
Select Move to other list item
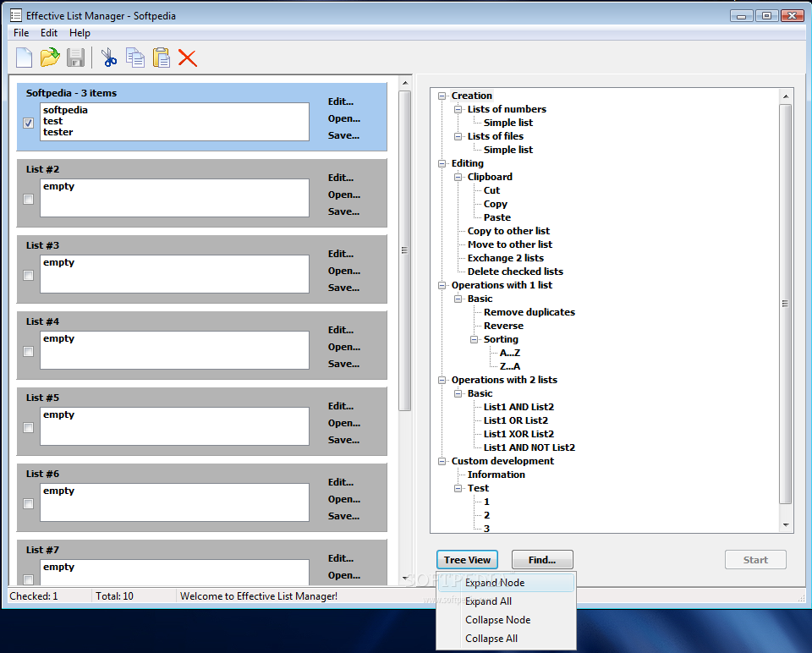(x=509, y=244)
